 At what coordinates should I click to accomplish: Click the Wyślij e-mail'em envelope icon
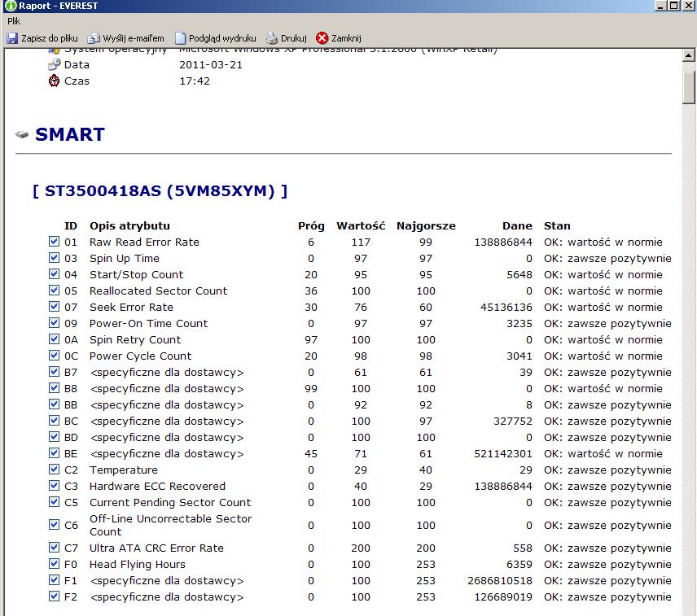pos(94,38)
